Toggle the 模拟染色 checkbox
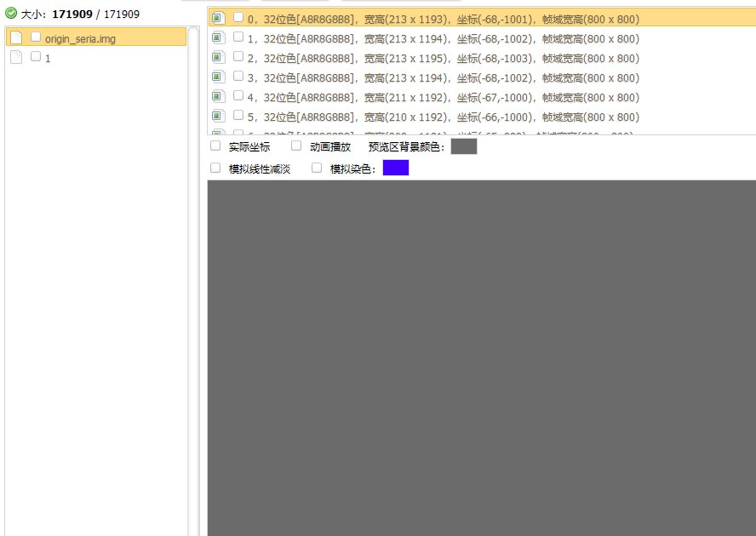This screenshot has height=536, width=756. [x=317, y=168]
